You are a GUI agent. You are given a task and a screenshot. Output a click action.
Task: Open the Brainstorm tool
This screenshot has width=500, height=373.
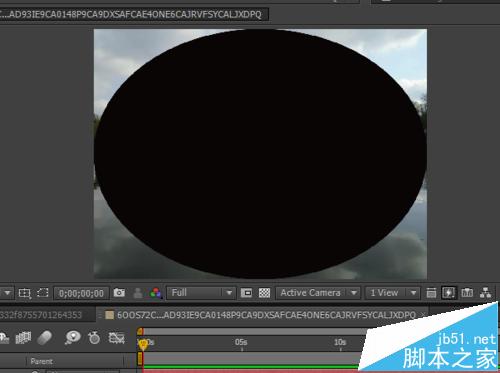point(72,338)
